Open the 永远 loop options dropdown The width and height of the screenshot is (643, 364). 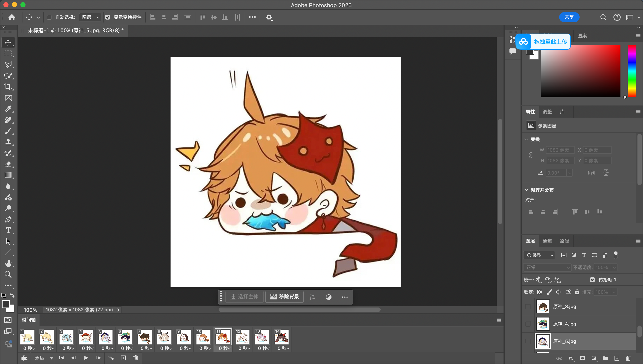(x=44, y=358)
